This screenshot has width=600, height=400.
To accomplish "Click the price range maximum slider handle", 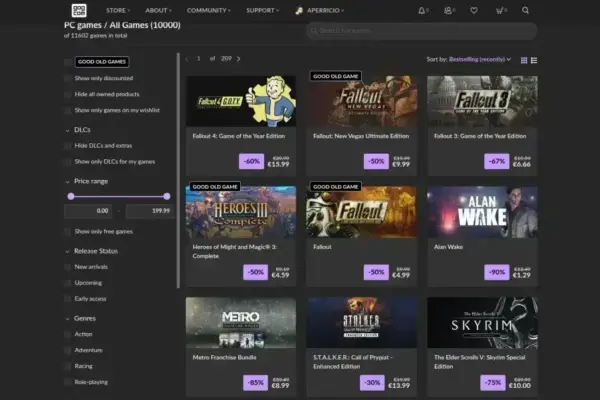I will tap(166, 196).
